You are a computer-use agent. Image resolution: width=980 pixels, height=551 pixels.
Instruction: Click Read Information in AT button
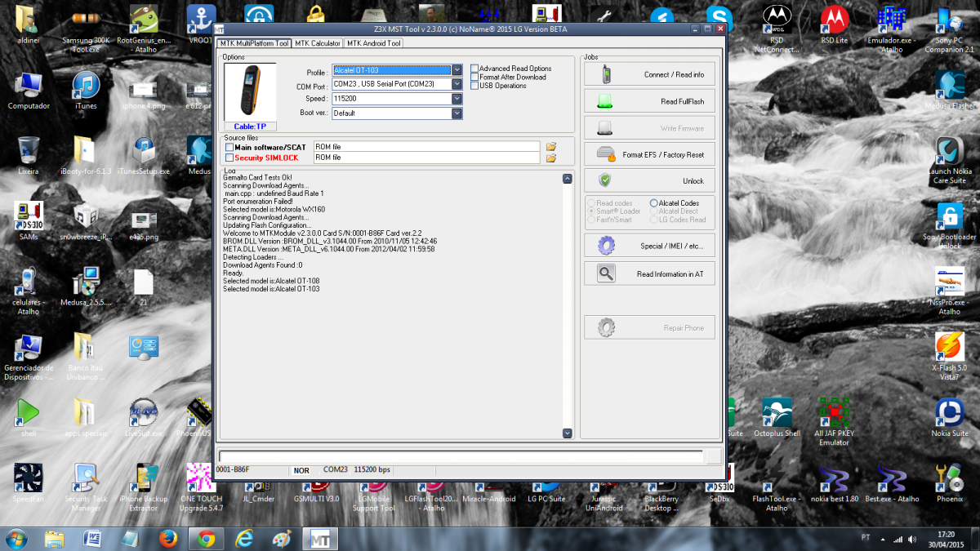pos(649,273)
